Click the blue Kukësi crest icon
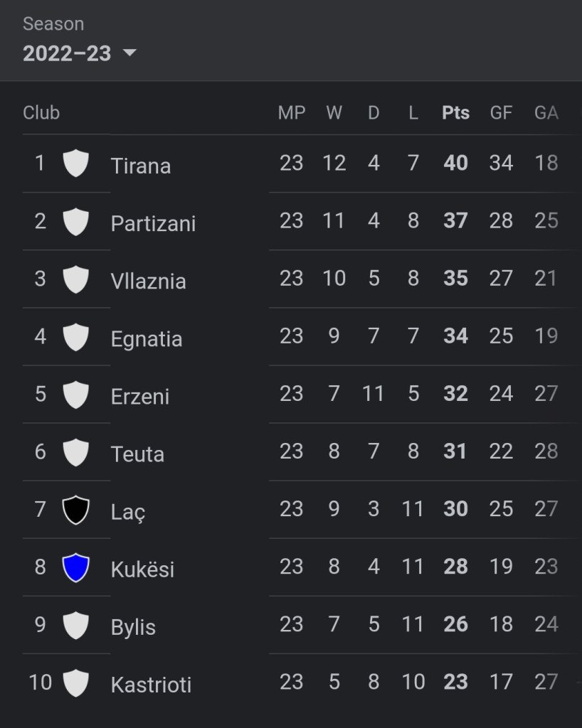This screenshot has width=582, height=728. point(75,567)
